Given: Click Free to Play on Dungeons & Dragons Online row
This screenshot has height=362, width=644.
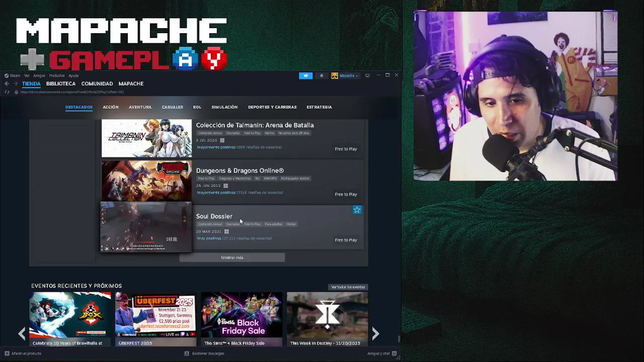Looking at the screenshot, I should tap(346, 194).
